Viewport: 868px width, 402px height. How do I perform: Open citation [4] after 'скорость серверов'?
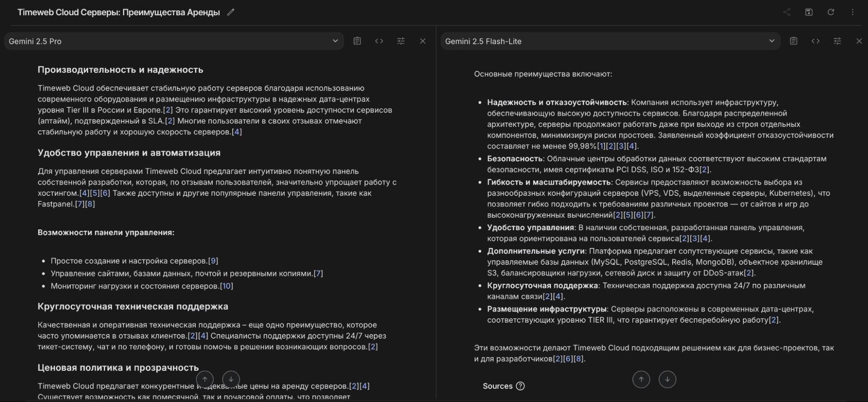point(237,132)
